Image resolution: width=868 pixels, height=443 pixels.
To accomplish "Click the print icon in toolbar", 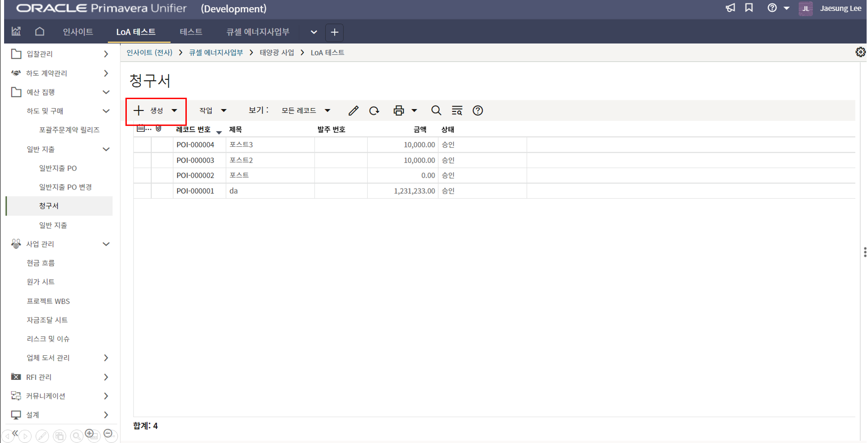I will (x=399, y=110).
